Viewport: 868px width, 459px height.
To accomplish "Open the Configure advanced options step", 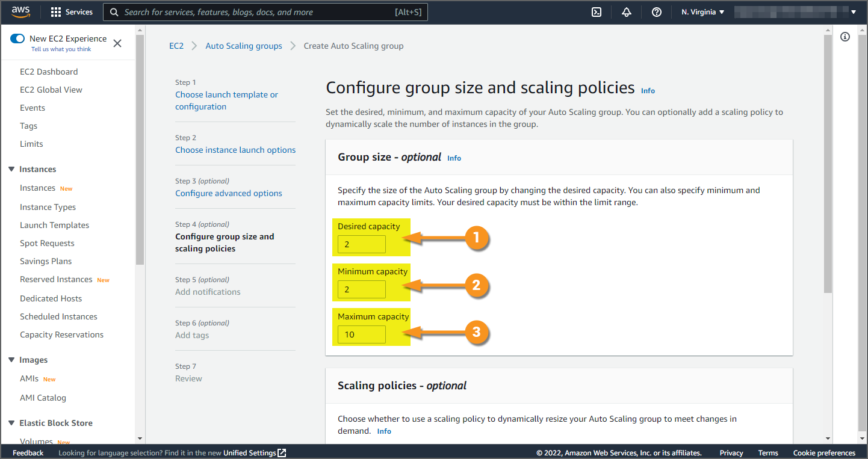I will 229,193.
